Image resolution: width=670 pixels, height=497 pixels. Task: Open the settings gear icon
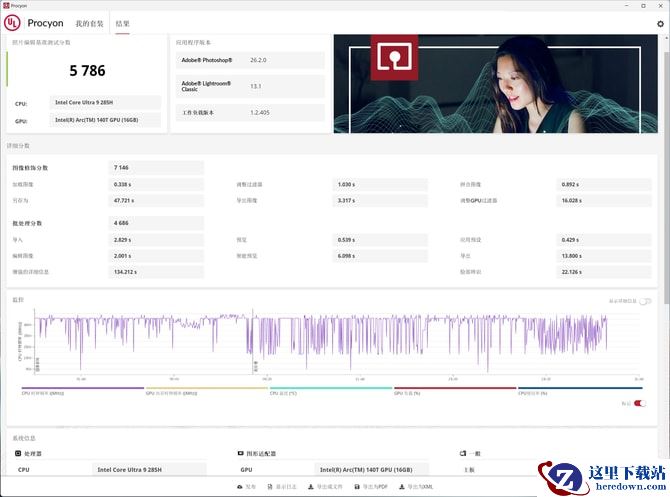point(660,24)
